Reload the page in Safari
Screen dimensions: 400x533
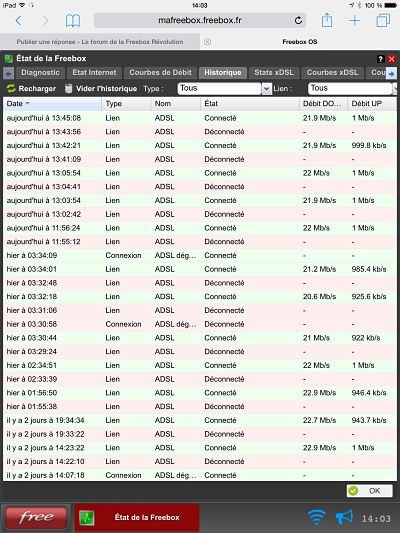click(298, 20)
